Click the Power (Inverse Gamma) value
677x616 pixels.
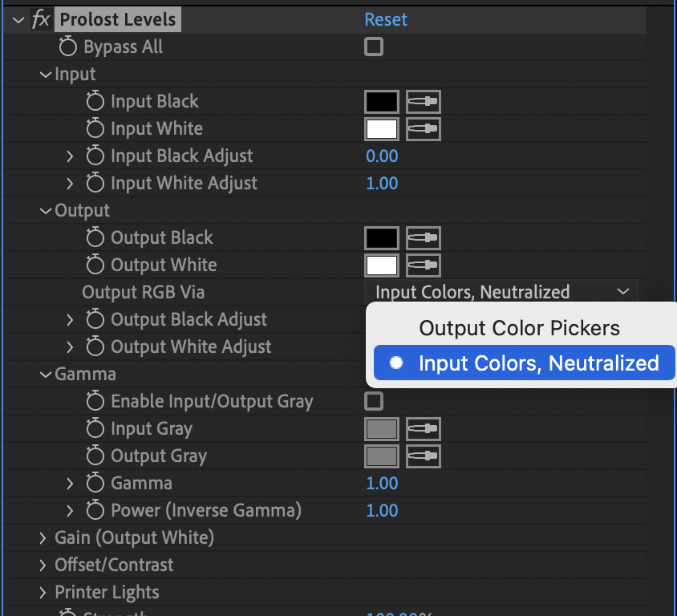(x=382, y=510)
